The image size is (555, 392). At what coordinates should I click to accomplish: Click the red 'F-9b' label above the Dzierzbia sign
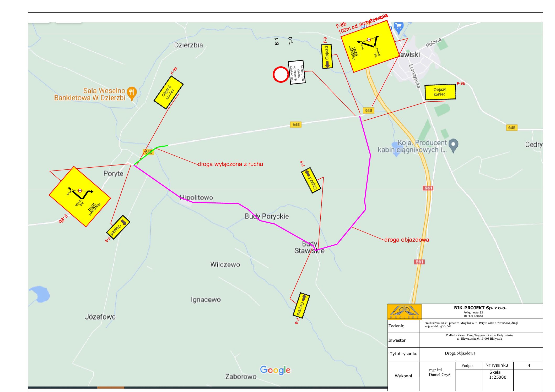(x=174, y=70)
